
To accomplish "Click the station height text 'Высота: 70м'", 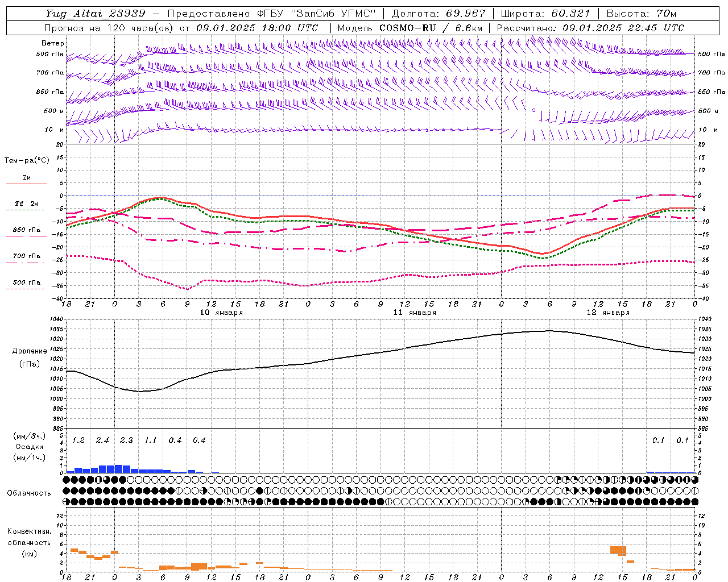I will 642,14.
